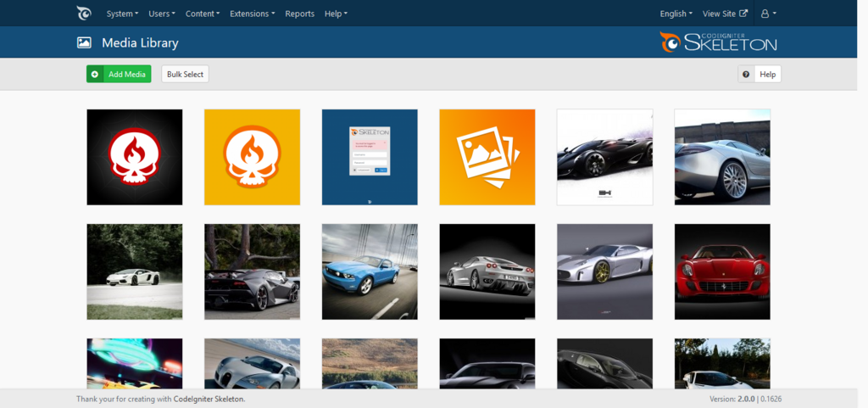Click the CodeIgniter Skeleton header logo

pyautogui.click(x=718, y=42)
